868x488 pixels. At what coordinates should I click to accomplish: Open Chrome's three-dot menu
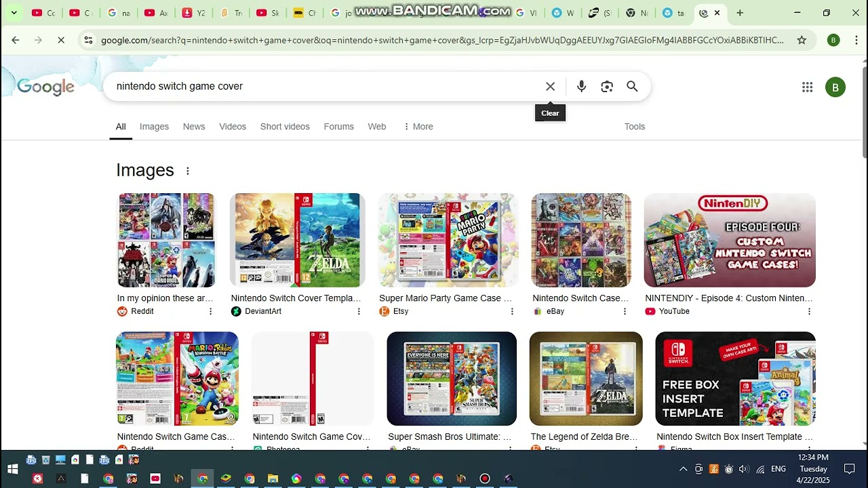coord(855,40)
